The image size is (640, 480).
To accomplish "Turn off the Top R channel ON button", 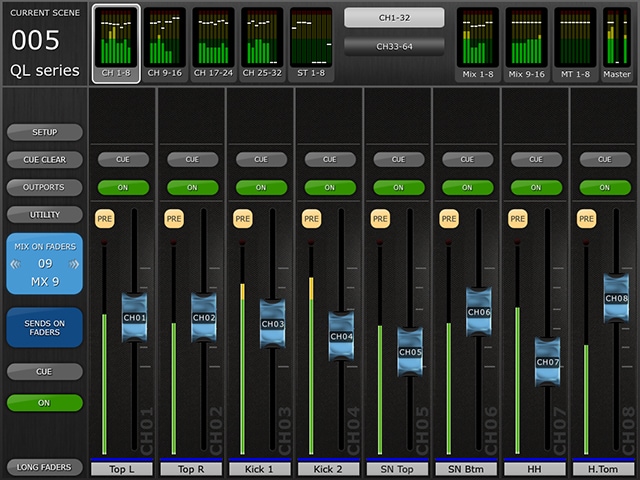I will tap(192, 187).
